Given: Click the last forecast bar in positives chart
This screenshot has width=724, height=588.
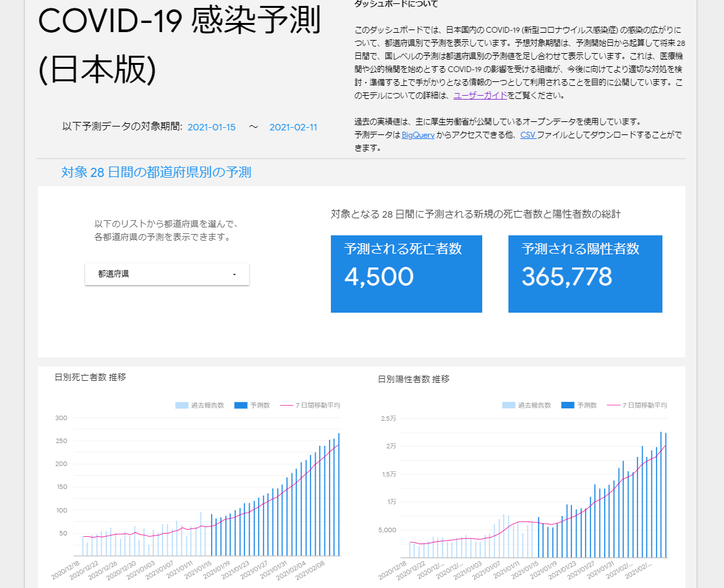Looking at the screenshot, I should pyautogui.click(x=666, y=494).
